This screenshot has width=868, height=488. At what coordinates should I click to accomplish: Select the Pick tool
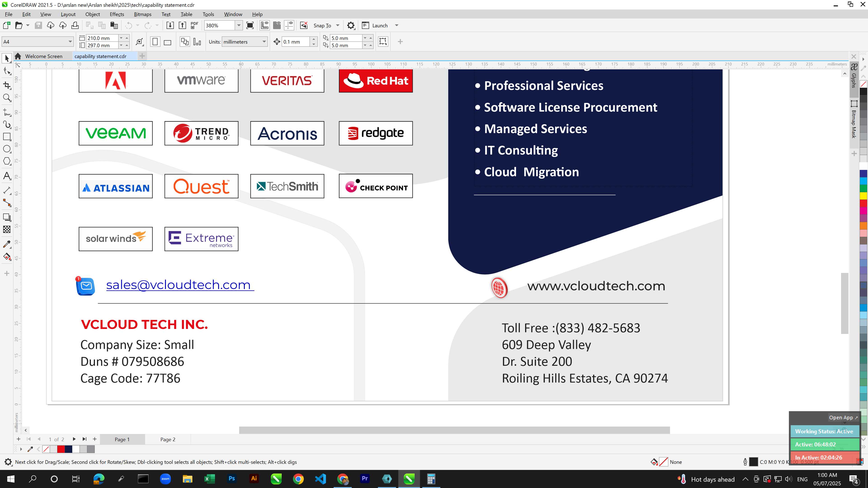7,58
